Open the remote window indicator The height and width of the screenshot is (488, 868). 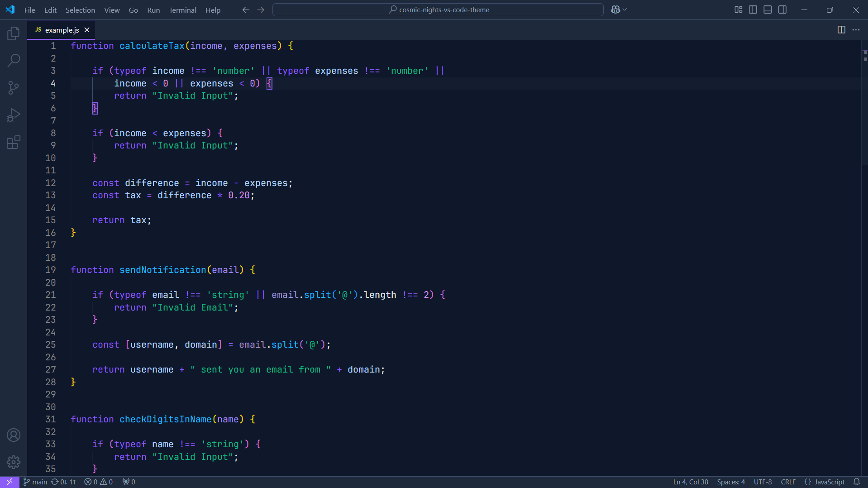tap(10, 482)
